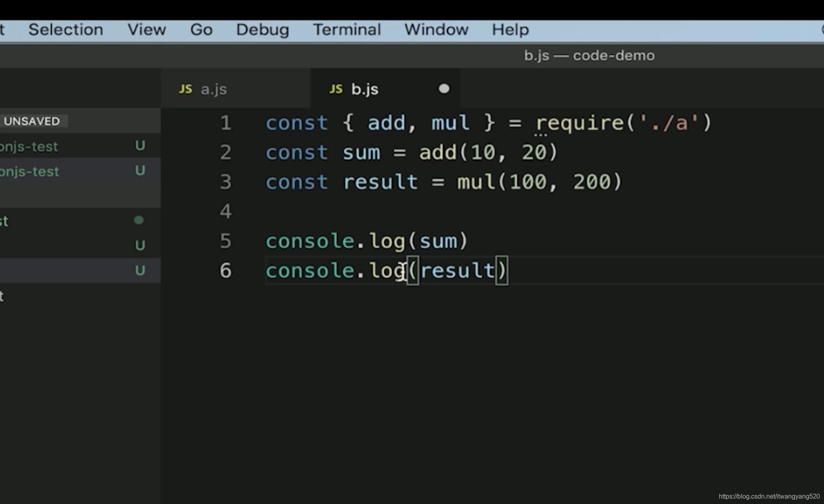Switch to the b.js editor tab
The image size is (824, 504).
385,89
